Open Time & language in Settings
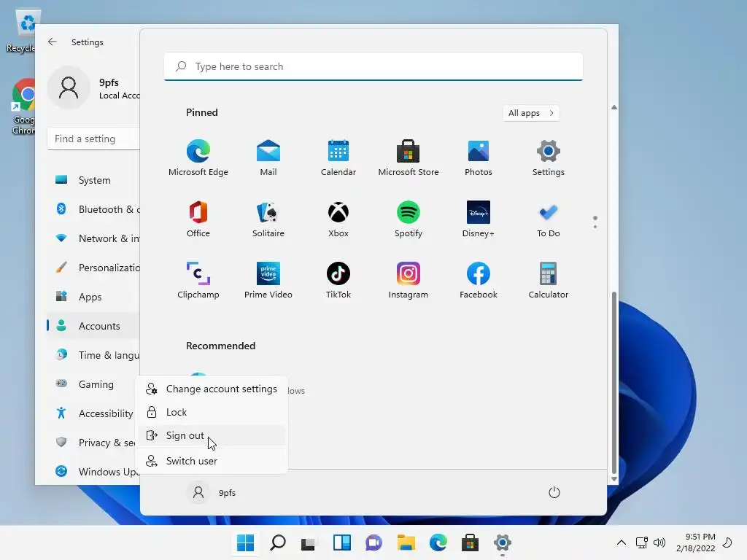Viewport: 747px width, 560px height. [93, 355]
